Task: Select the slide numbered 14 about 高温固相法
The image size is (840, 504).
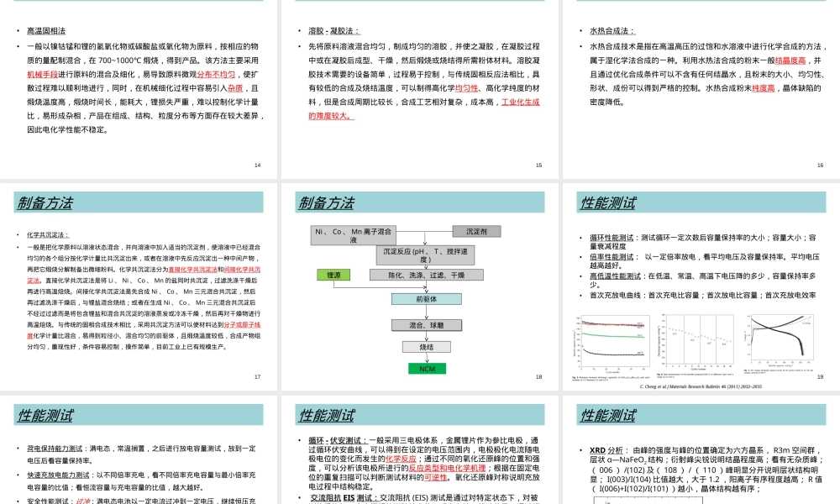Action: [x=139, y=89]
